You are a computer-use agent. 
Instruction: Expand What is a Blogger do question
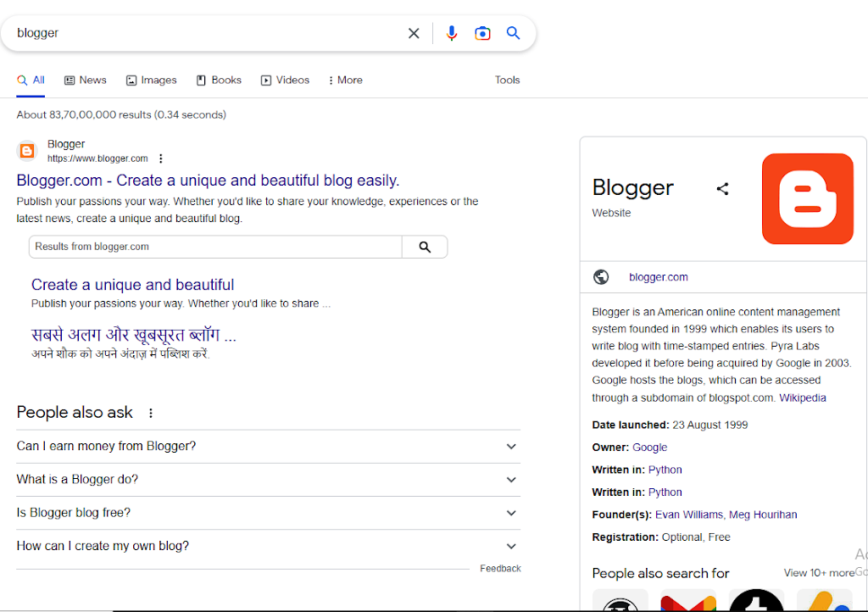[269, 480]
